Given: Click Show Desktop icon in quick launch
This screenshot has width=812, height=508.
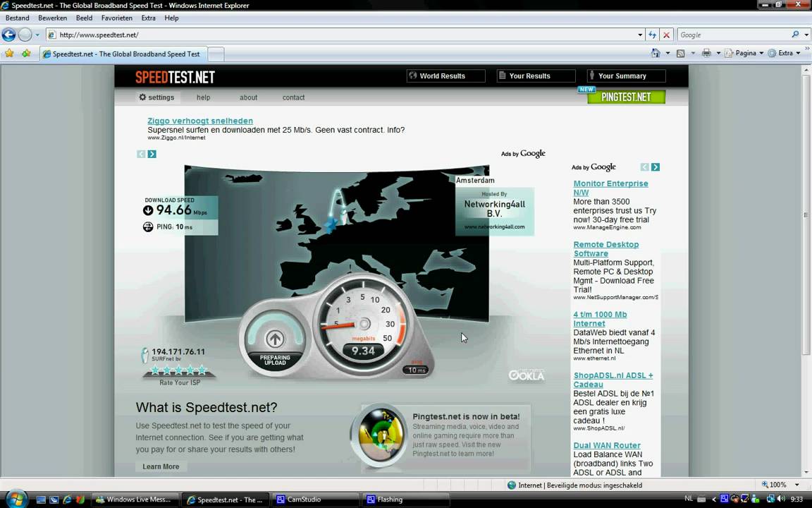Looking at the screenshot, I should pyautogui.click(x=41, y=500).
